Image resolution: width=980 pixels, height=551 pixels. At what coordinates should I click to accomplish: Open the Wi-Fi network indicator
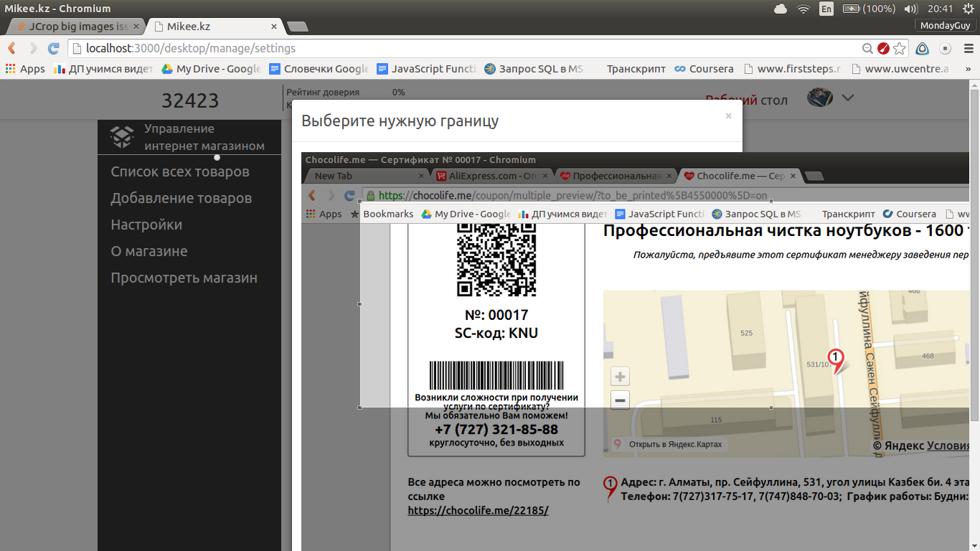click(804, 9)
